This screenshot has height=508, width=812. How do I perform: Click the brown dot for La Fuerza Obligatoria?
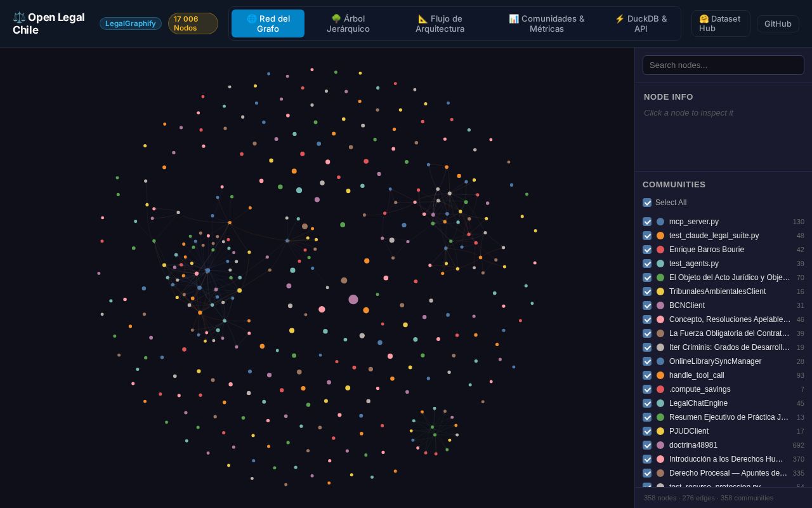point(660,333)
